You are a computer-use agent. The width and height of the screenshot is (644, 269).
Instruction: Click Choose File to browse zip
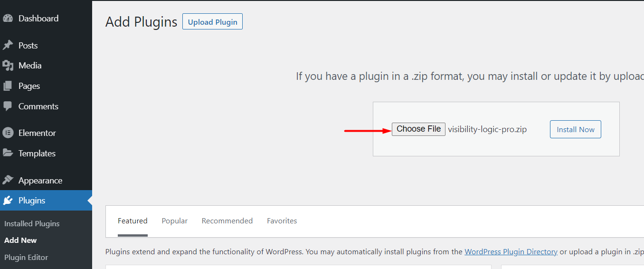click(x=418, y=129)
